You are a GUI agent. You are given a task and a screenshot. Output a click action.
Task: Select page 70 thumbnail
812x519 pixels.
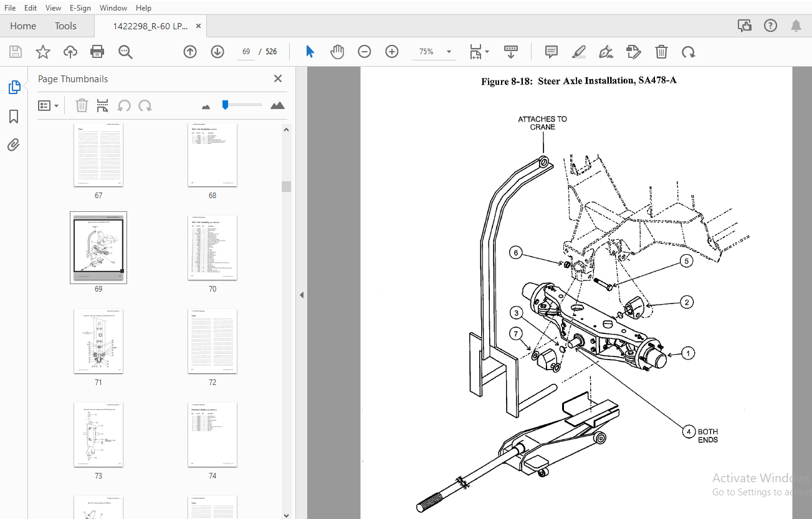pos(213,248)
